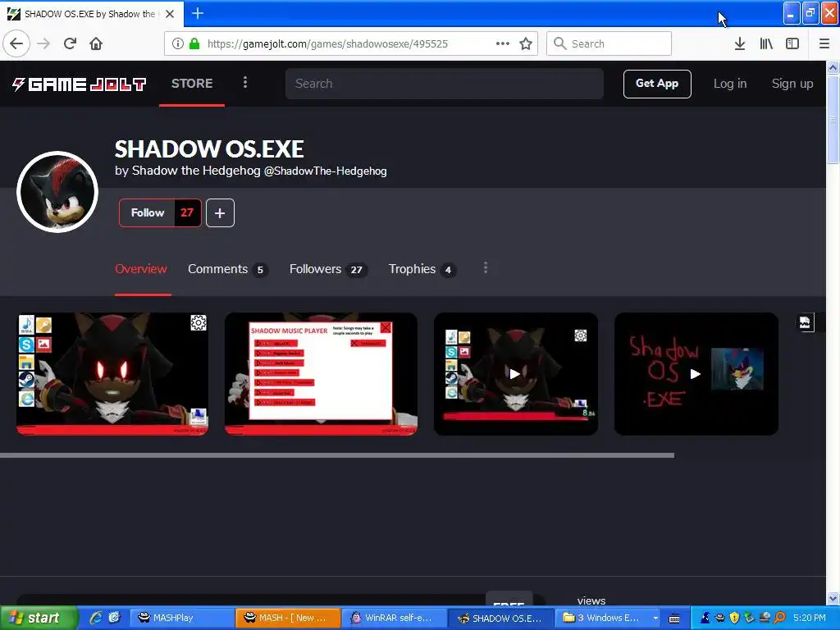Open more options dots beside Trophies

(486, 268)
